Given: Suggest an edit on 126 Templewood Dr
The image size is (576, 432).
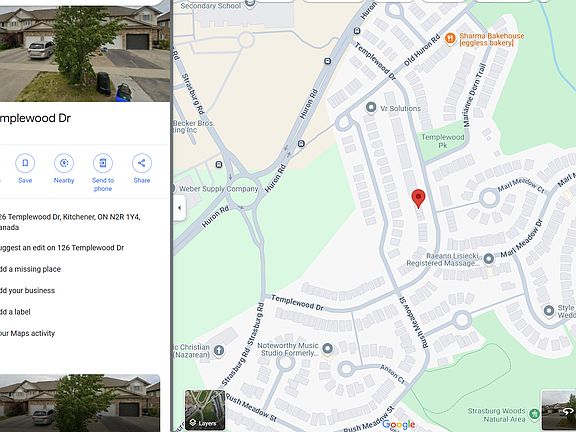Looking at the screenshot, I should pyautogui.click(x=62, y=248).
